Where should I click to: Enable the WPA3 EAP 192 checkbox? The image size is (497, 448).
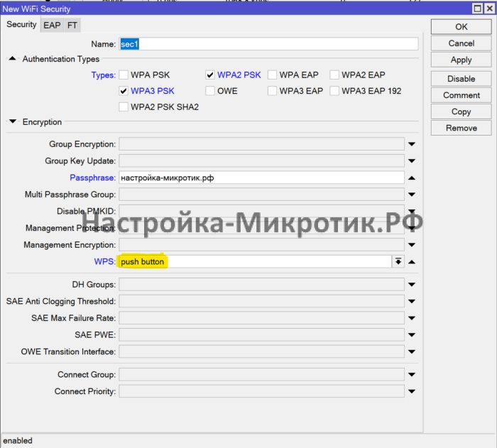tap(334, 91)
